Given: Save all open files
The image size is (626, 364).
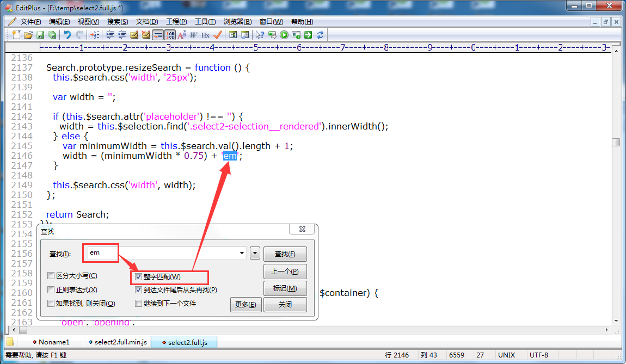Looking at the screenshot, I should (52, 35).
